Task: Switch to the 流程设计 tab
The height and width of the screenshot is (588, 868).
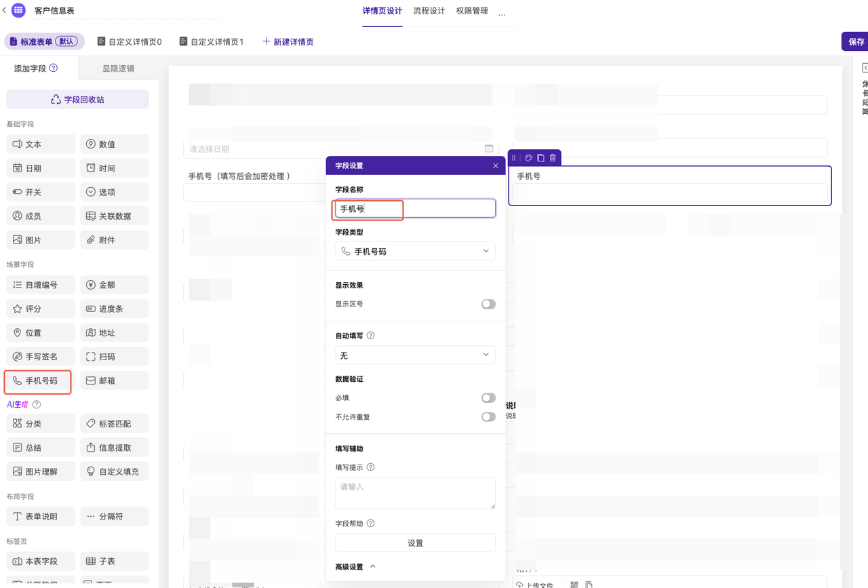Action: (429, 12)
